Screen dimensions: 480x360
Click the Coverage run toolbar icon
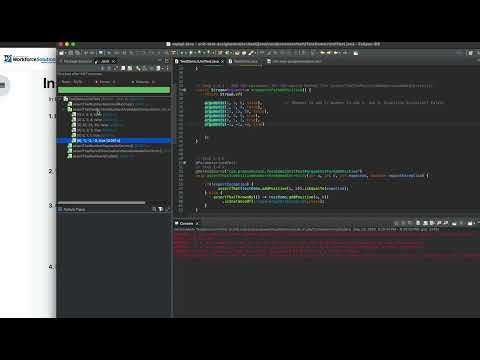(x=199, y=53)
